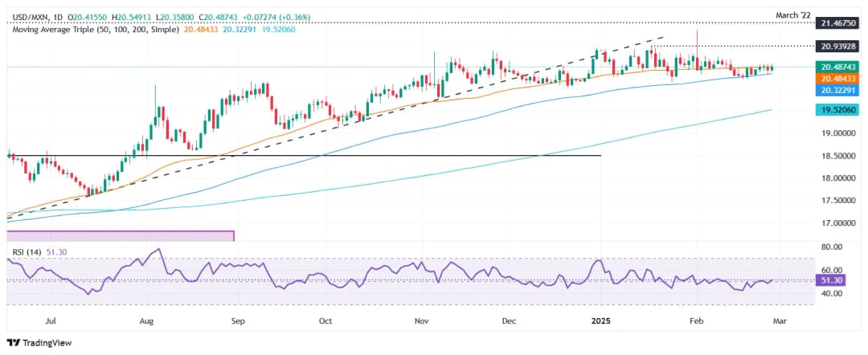Click the blue 100-MA price tag 20.32291

(837, 92)
